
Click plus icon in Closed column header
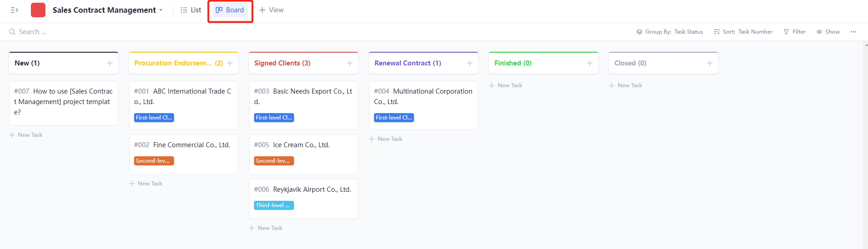click(x=710, y=63)
